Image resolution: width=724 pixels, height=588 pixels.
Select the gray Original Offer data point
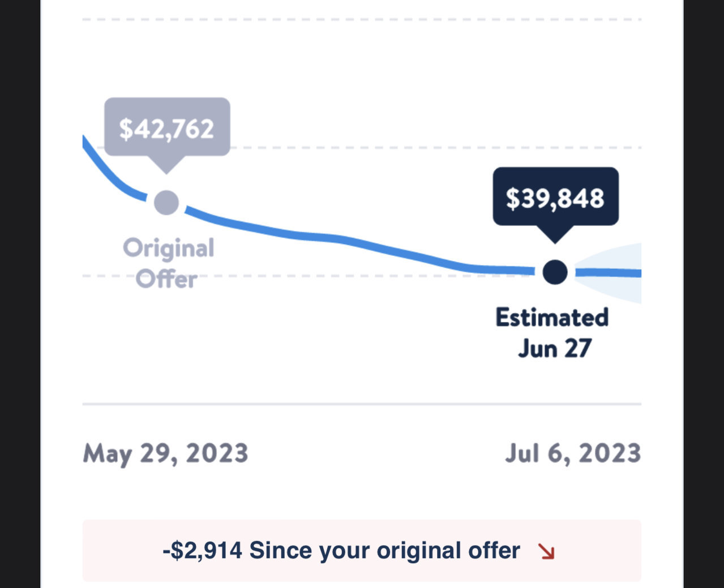(x=166, y=203)
